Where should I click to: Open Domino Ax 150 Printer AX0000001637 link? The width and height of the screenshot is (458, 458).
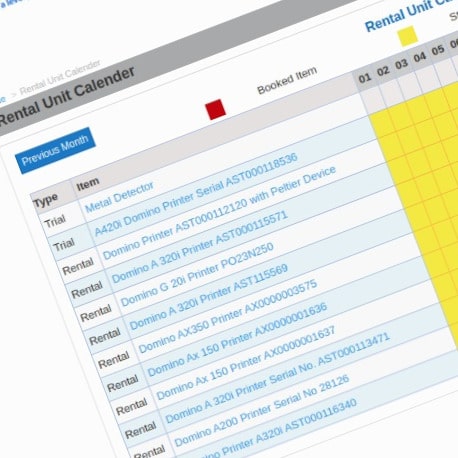246,363
